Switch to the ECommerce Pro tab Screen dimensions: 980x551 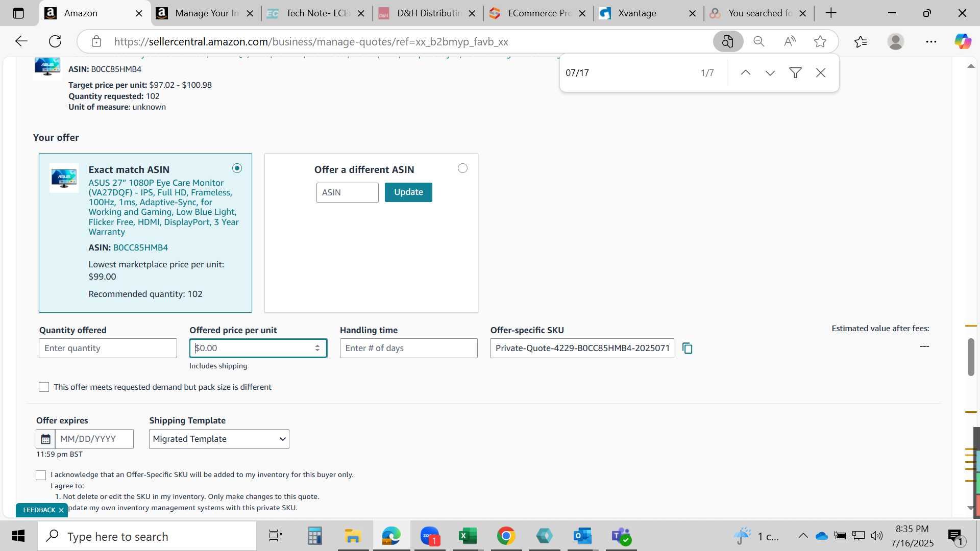[x=537, y=13]
